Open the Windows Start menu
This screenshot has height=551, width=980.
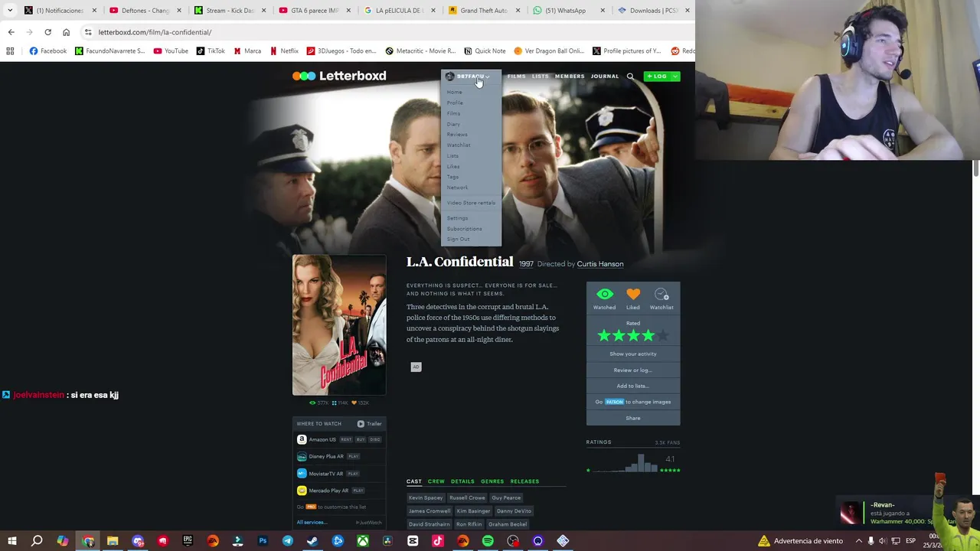coord(11,541)
